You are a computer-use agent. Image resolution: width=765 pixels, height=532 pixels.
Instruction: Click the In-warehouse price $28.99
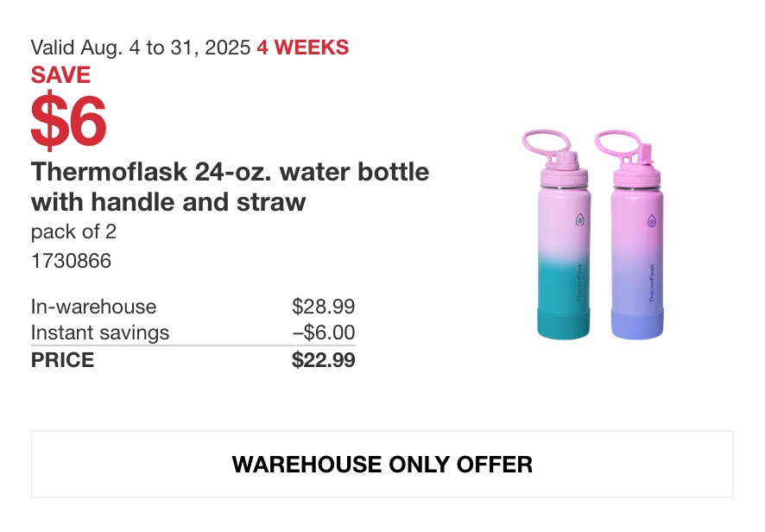click(324, 307)
